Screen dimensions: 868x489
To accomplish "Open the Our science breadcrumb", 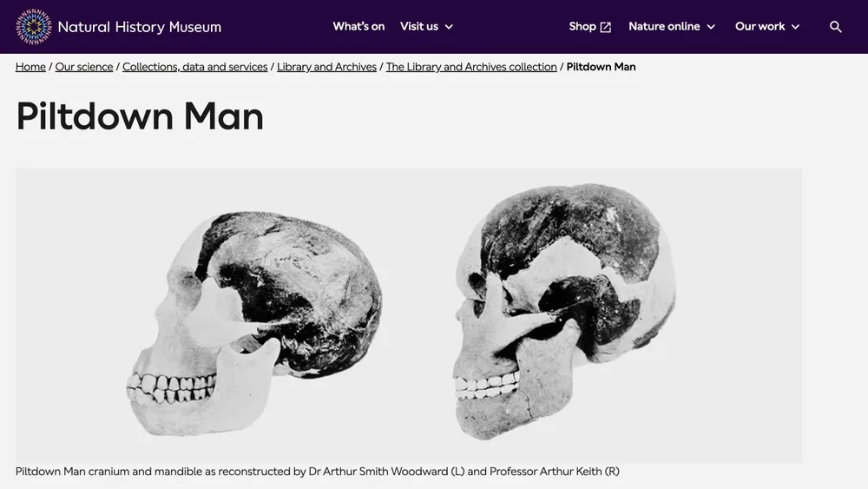I will (x=84, y=67).
